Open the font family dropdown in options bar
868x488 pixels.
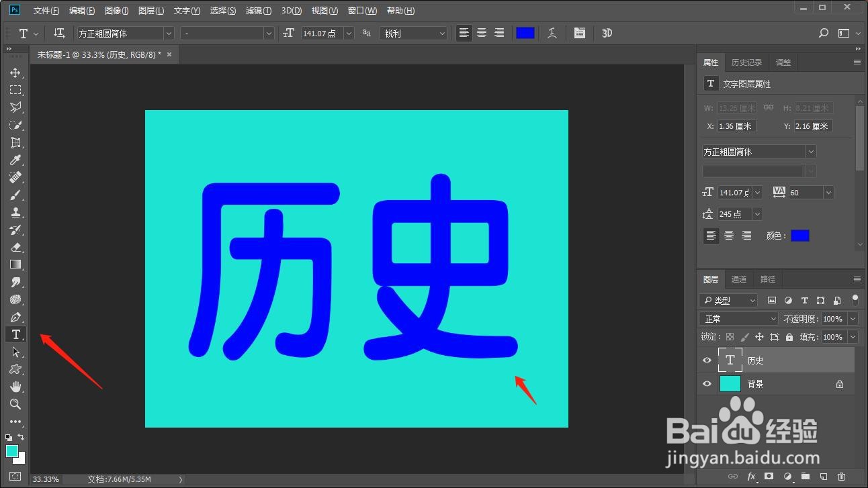[x=169, y=33]
